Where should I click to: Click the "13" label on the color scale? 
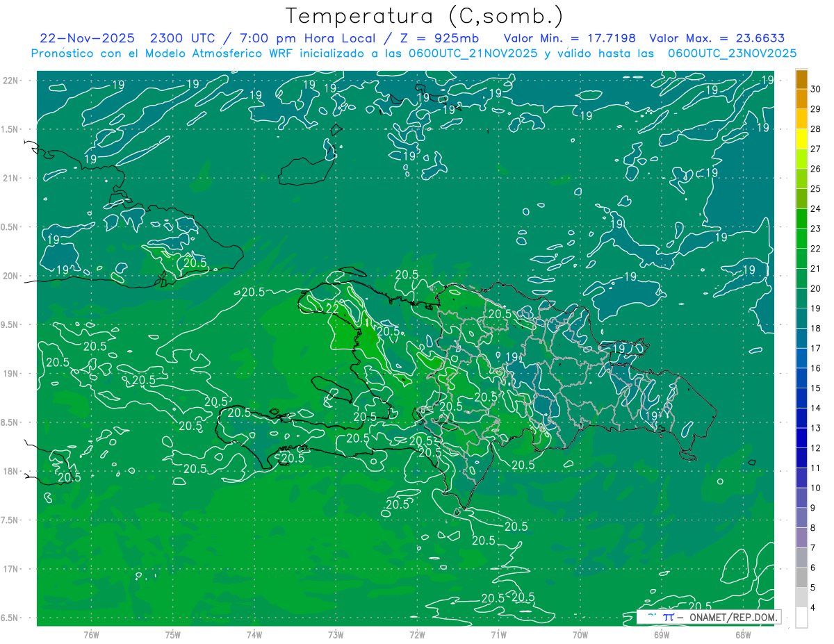tap(816, 428)
